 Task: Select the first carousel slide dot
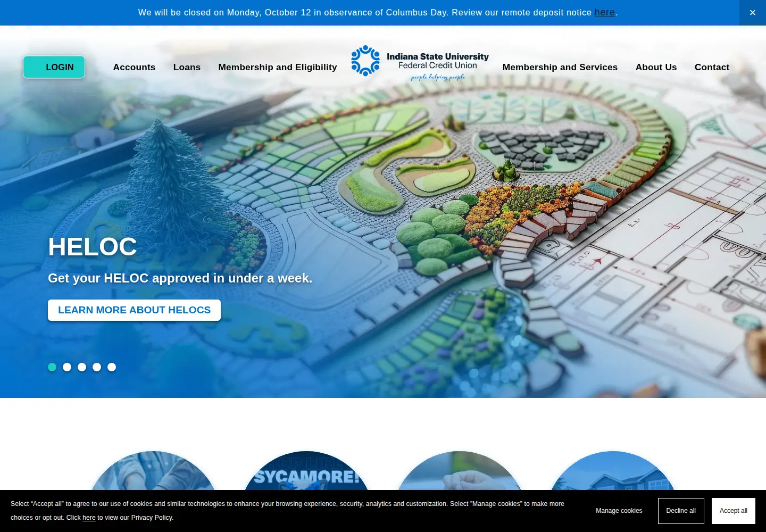52,367
